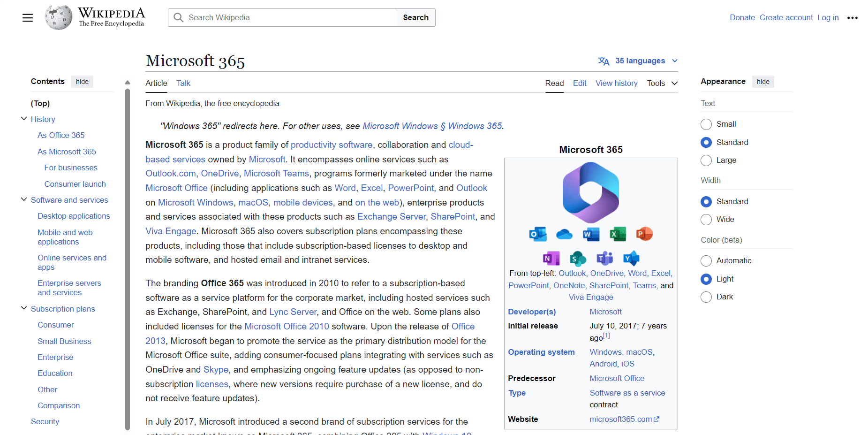Collapse Subscription plans section in contents
This screenshot has height=435, width=868.
click(x=24, y=308)
